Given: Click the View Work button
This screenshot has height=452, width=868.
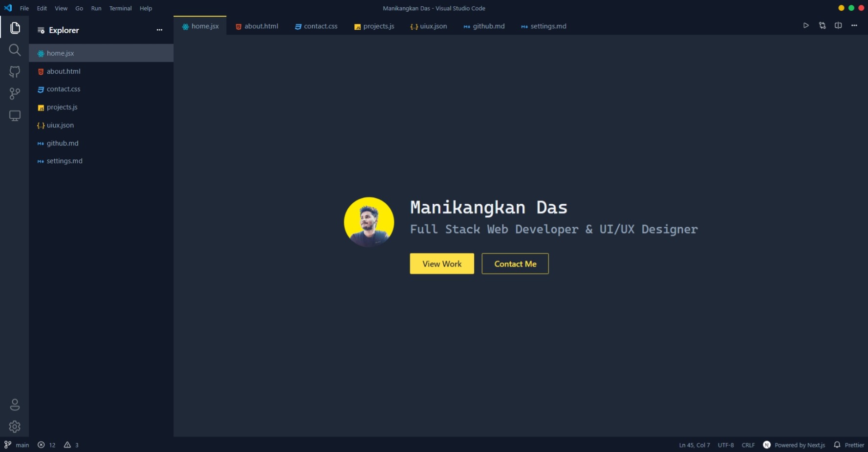Looking at the screenshot, I should (x=441, y=263).
